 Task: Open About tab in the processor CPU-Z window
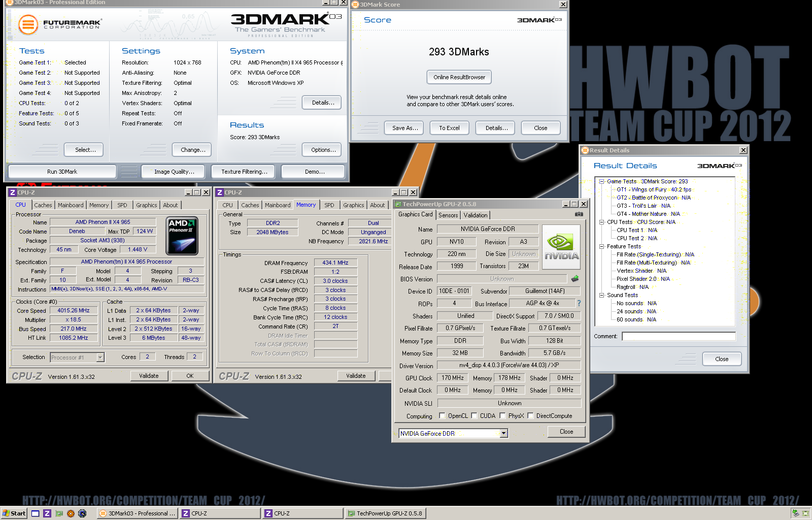[x=171, y=205]
